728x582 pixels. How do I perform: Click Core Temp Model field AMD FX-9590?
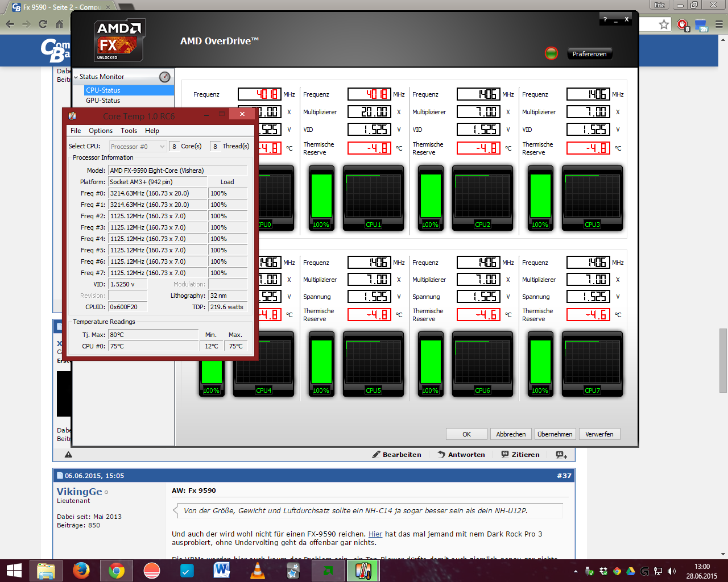[x=178, y=171]
